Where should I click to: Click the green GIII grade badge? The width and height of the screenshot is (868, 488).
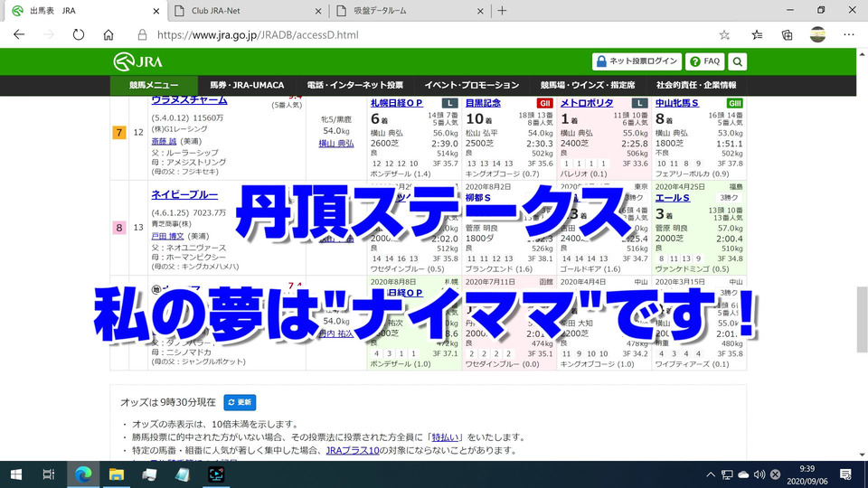(x=734, y=103)
